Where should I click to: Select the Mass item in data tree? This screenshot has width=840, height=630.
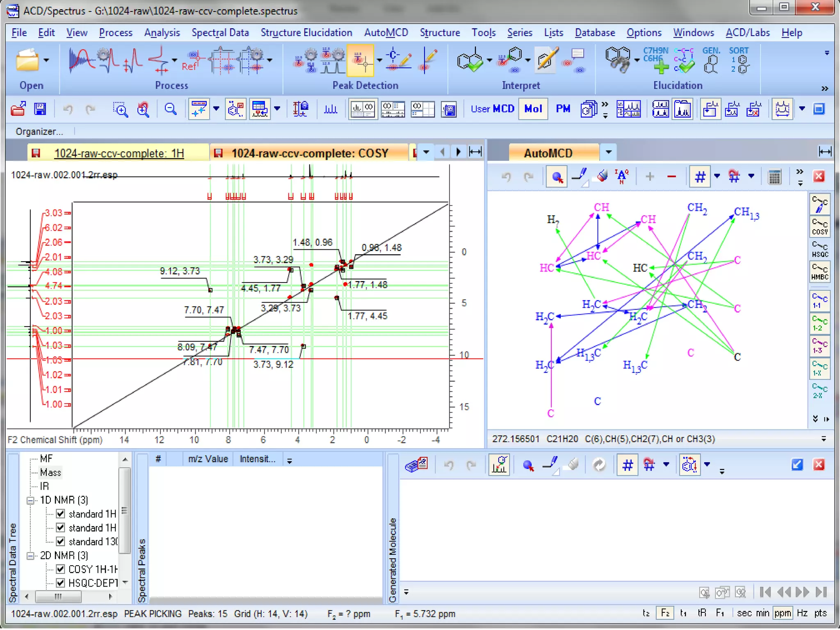(x=50, y=472)
